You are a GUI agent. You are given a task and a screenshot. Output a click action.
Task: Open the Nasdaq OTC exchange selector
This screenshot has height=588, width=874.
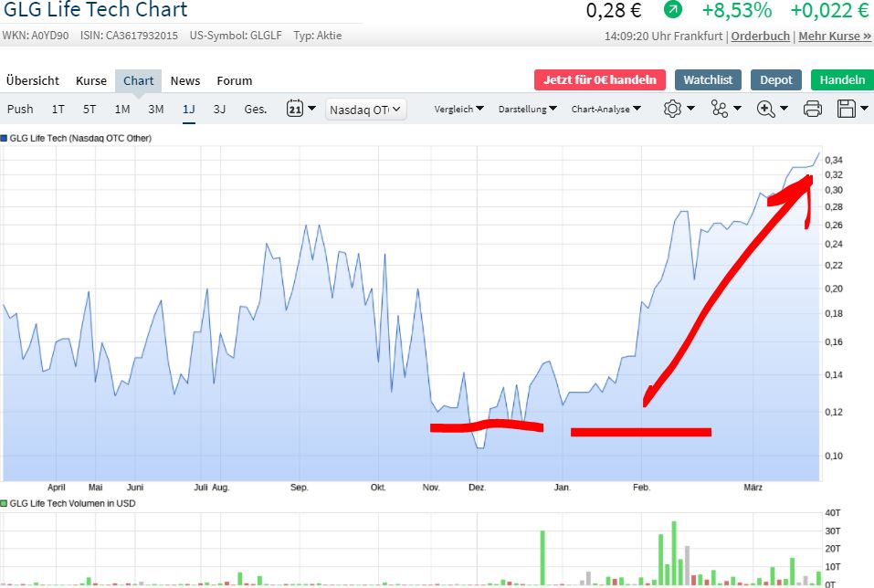pyautogui.click(x=365, y=110)
